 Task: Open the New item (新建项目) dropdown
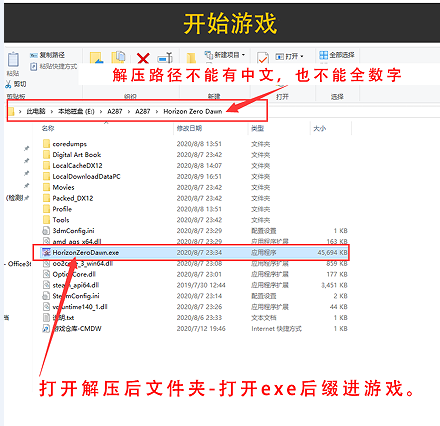pos(225,55)
